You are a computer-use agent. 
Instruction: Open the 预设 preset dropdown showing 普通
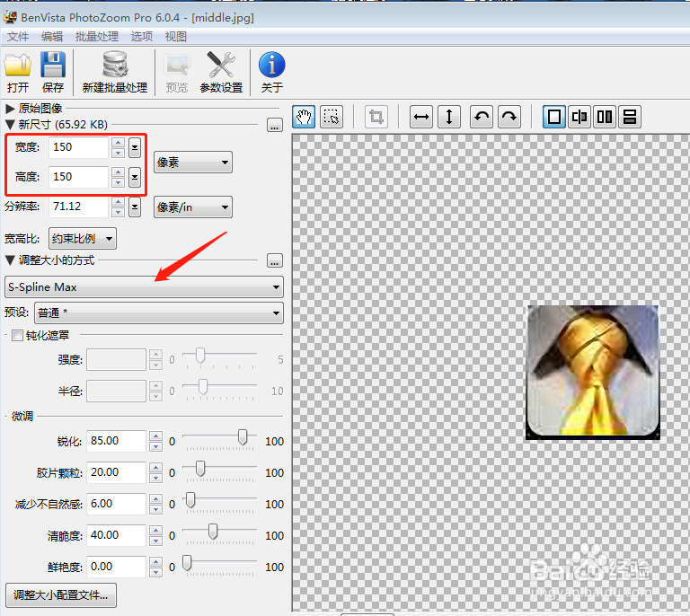click(159, 313)
